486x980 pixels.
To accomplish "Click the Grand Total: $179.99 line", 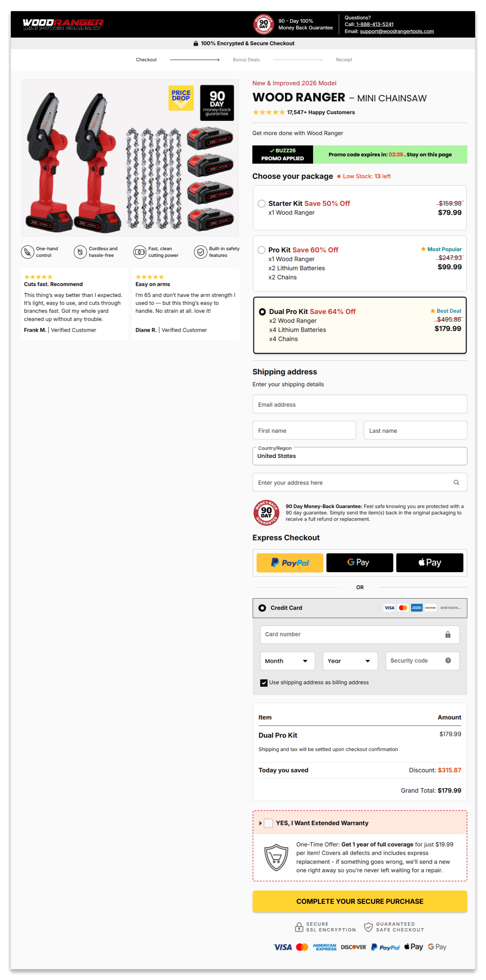I will pyautogui.click(x=431, y=790).
